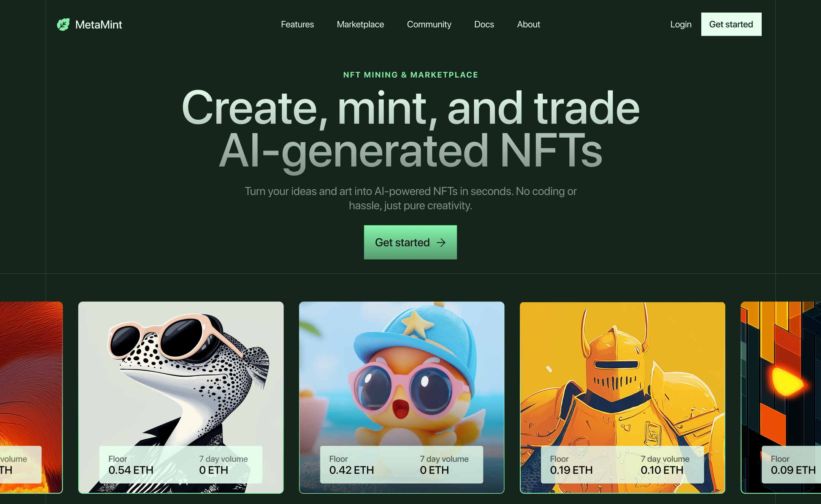Click the MetaMint brand name
This screenshot has width=821, height=504.
(98, 25)
